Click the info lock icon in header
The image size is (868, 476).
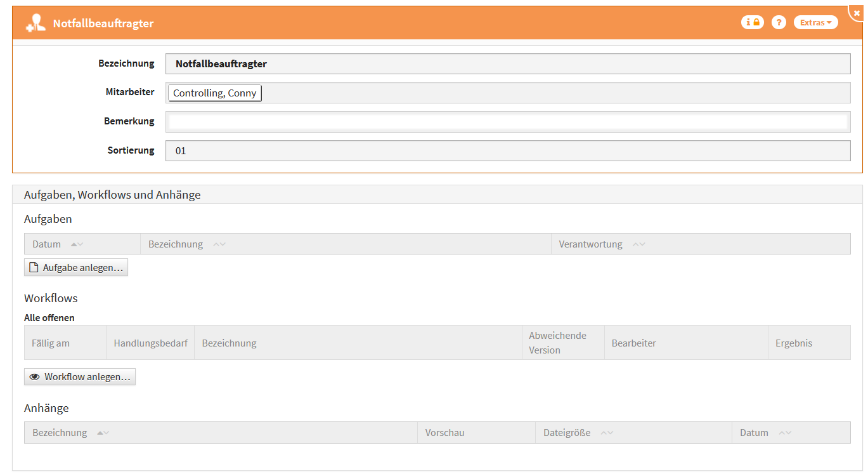point(752,22)
